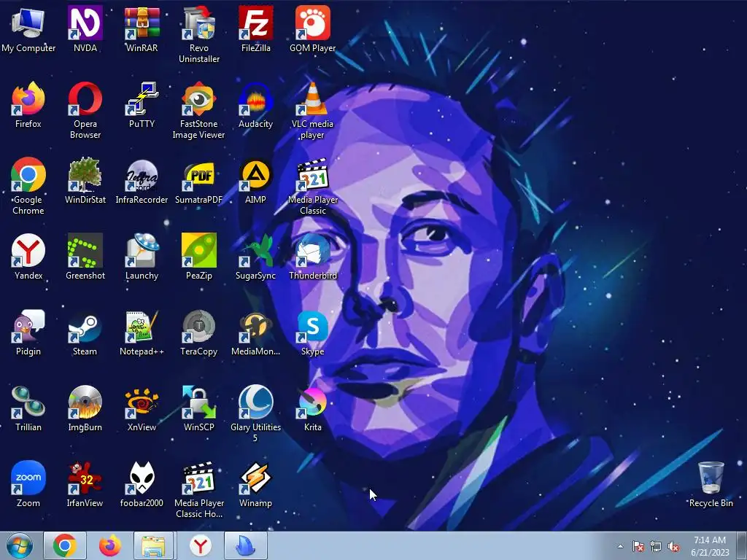This screenshot has height=560, width=747.
Task: Launch Chrome from the taskbar
Action: 65,545
